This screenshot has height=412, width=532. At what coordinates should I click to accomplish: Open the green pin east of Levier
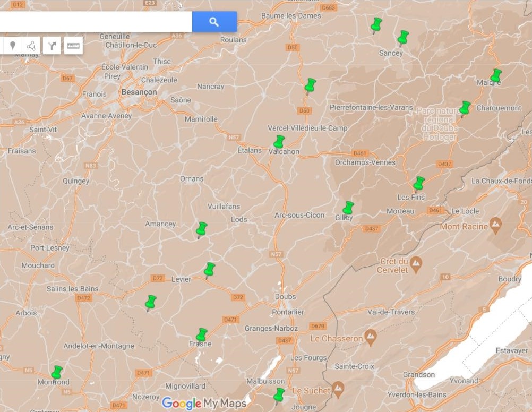[210, 269]
